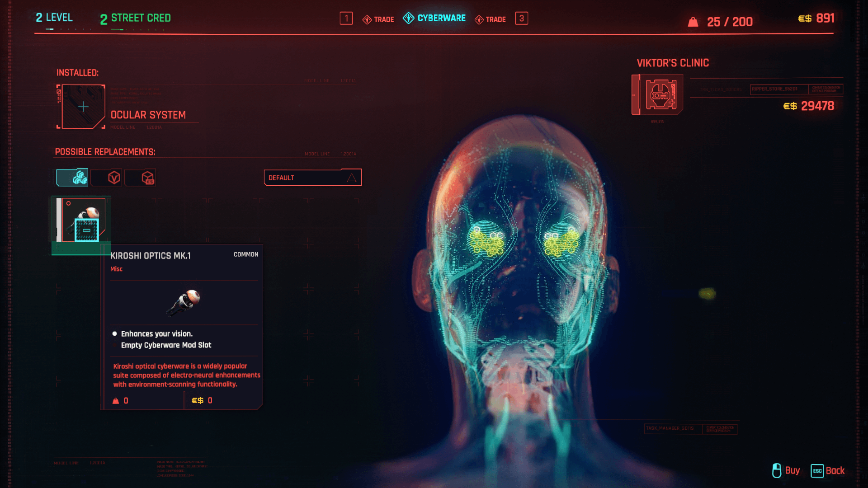Click 'Enhances your vision.' text
The width and height of the screenshot is (868, 488).
[x=157, y=334]
